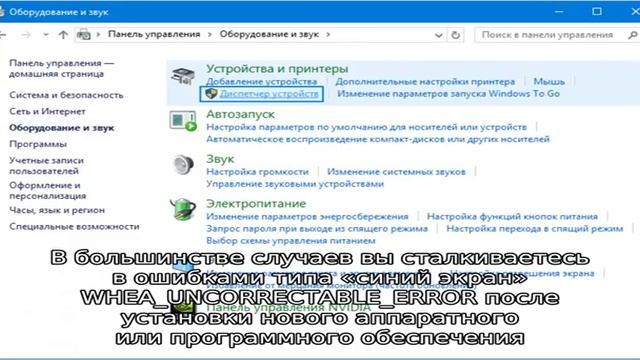
Task: Expand chevron after Панель управления breadcrumb
Action: coord(210,35)
